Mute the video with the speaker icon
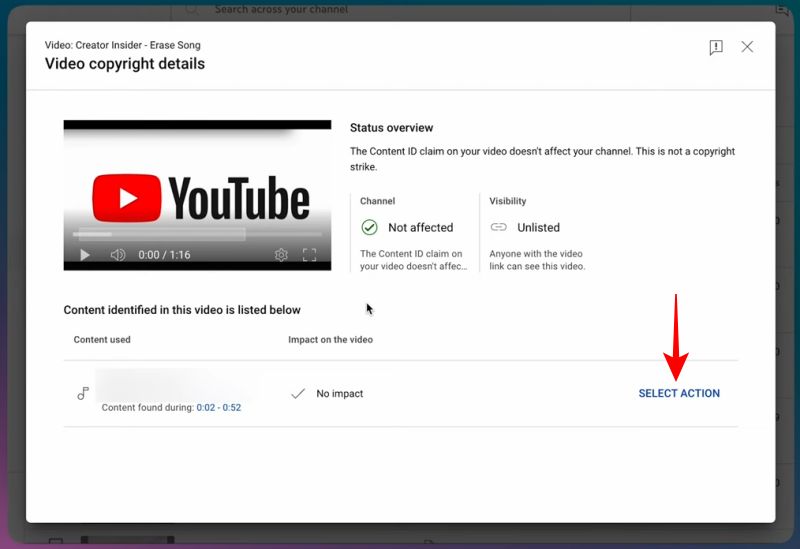 pos(117,255)
